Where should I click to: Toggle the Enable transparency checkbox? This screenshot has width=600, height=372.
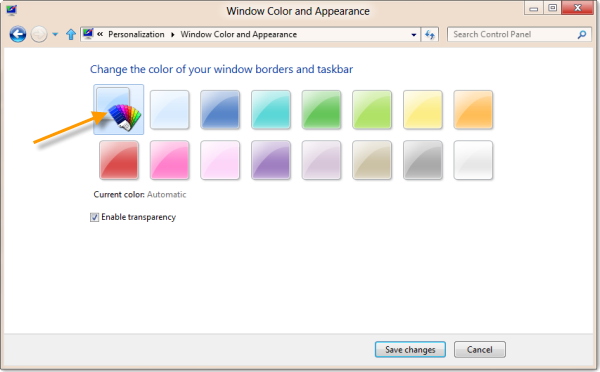coord(94,217)
